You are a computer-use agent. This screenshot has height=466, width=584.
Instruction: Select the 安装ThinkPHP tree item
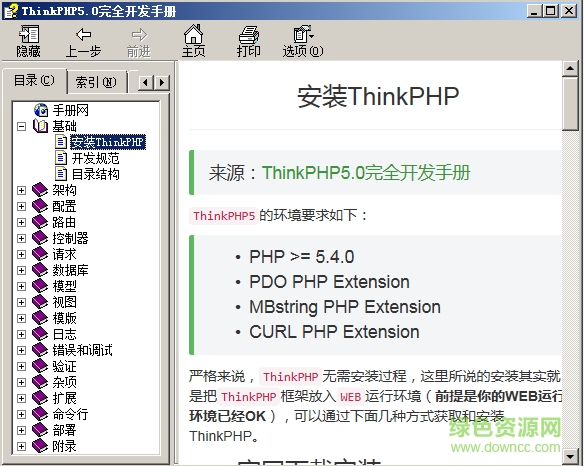(x=108, y=142)
